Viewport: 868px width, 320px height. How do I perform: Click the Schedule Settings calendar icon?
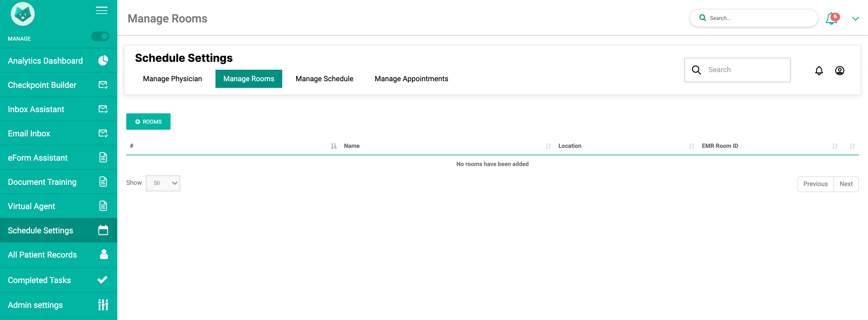click(x=103, y=230)
